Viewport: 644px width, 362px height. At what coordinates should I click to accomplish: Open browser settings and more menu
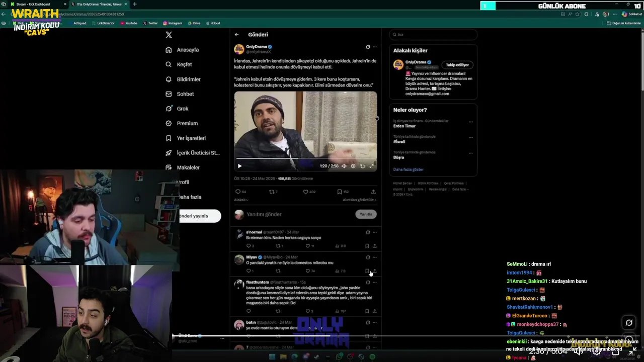(615, 14)
